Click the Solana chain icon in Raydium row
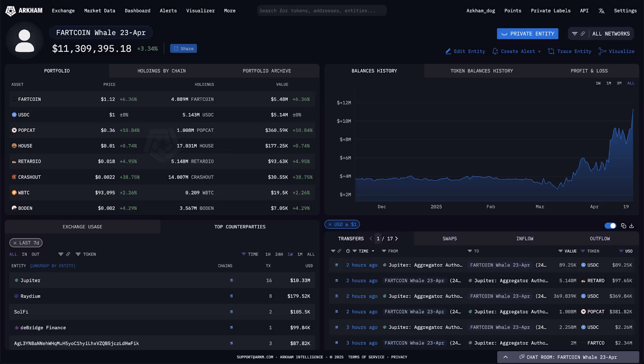Screen dimensions: 644x364 [231, 296]
